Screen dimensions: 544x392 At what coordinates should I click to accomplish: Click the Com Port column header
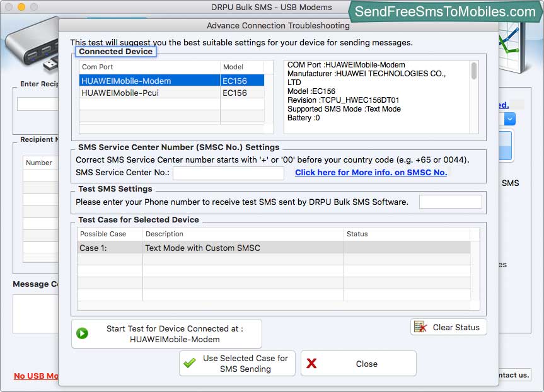tap(149, 67)
